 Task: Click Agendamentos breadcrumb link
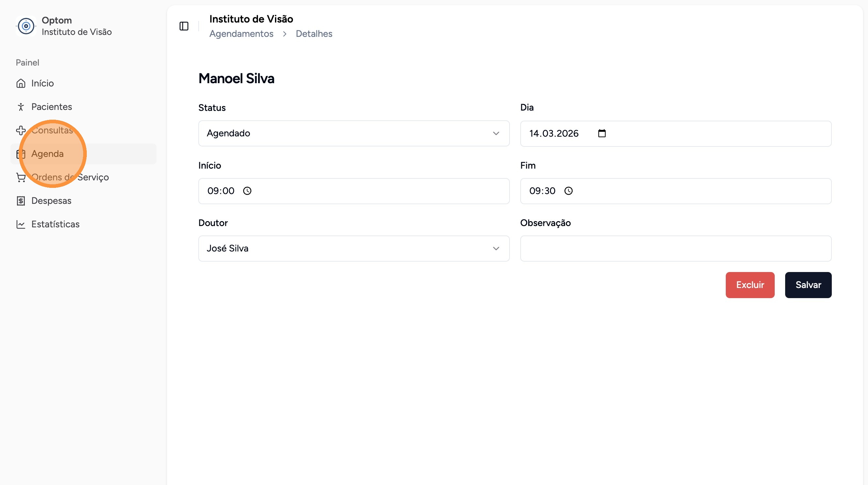coord(241,34)
